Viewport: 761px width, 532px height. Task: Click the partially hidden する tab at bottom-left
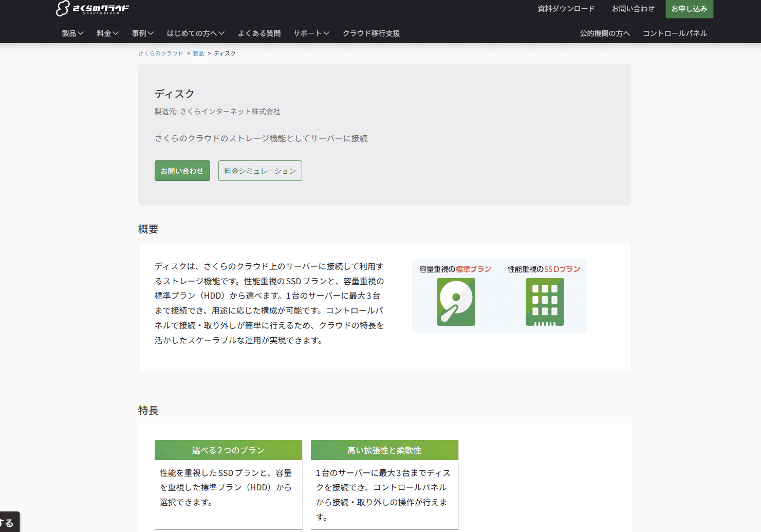tap(9, 522)
